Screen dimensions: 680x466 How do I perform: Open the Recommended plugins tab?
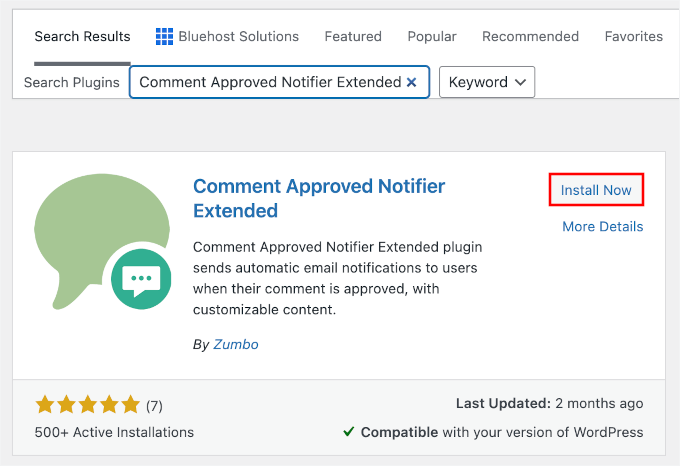[x=530, y=36]
